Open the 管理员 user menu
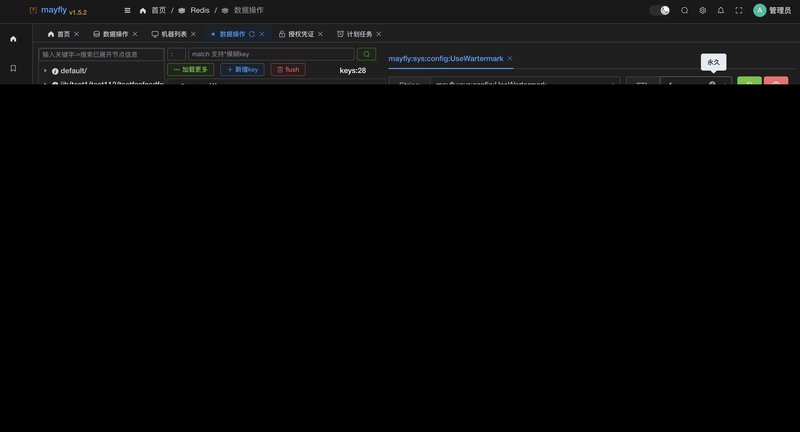 [x=772, y=10]
